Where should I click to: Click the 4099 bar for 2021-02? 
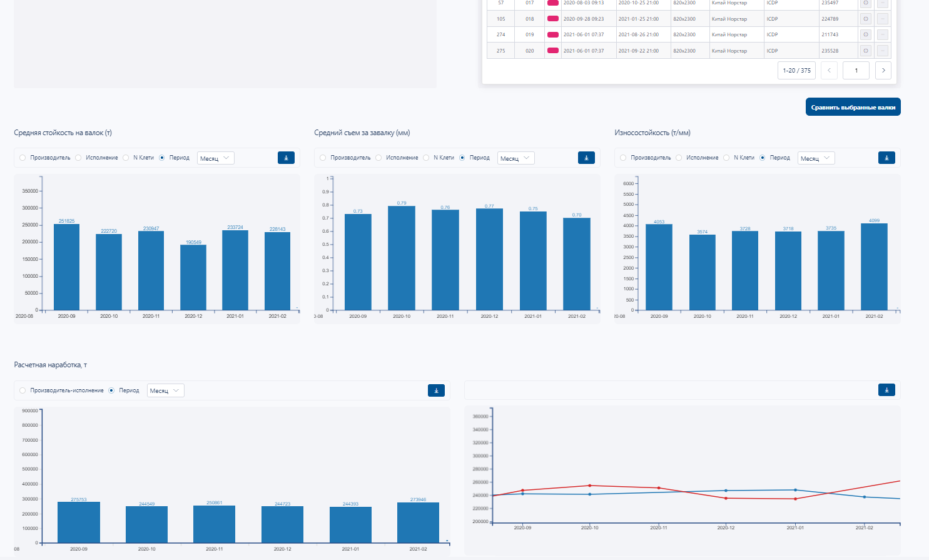click(x=874, y=267)
